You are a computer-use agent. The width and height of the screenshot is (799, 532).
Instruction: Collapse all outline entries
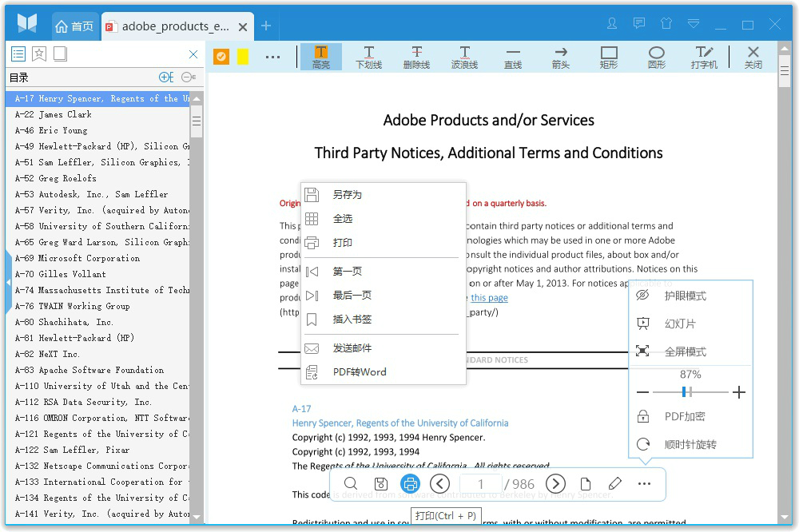click(189, 77)
